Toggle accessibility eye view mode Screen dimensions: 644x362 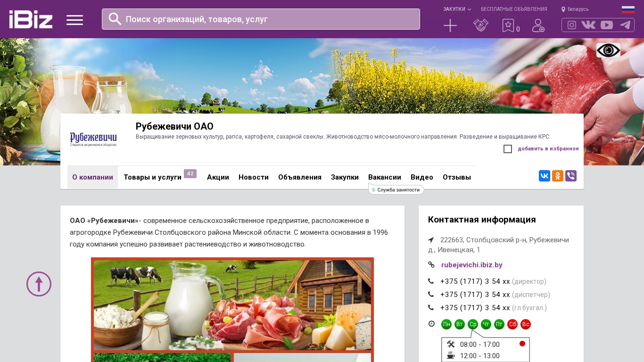tap(608, 50)
